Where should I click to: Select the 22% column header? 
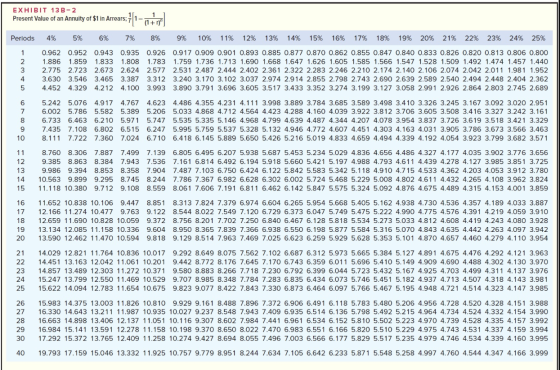pos(472,38)
